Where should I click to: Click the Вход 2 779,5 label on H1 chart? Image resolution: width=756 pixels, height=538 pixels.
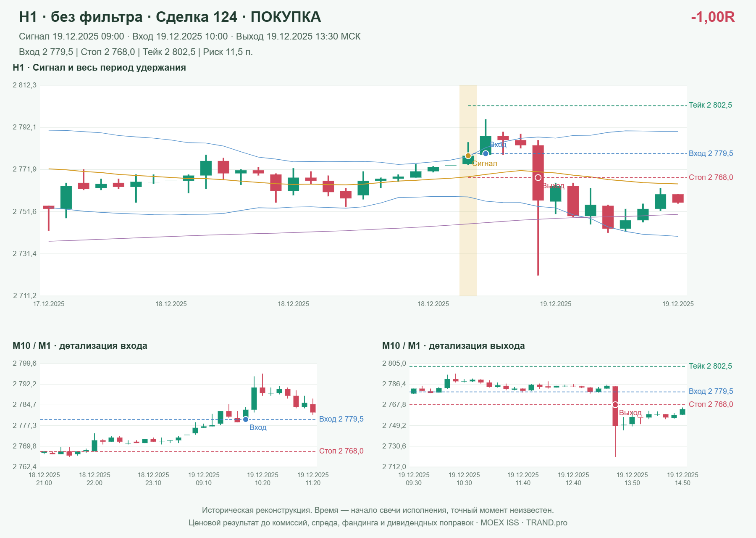[x=711, y=153]
